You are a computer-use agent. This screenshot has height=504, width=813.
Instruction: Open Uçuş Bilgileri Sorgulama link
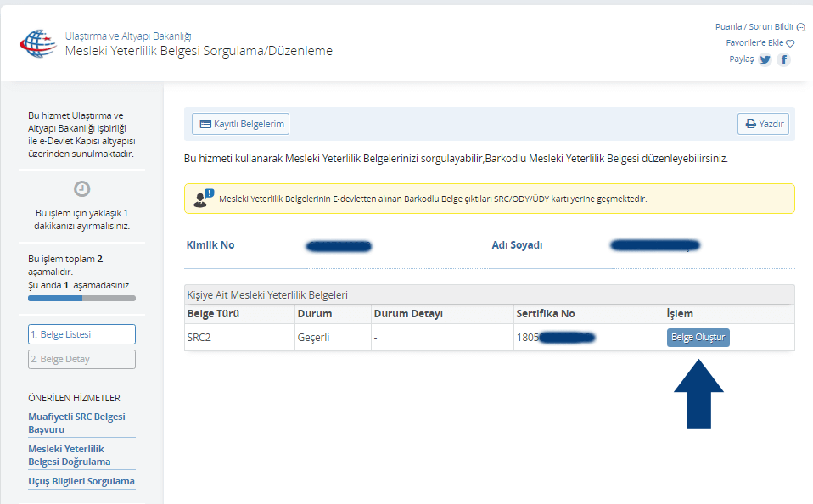click(x=81, y=481)
